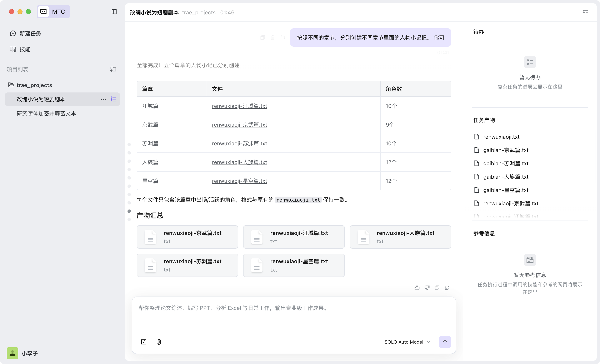Open the 技能 menu item
This screenshot has height=364, width=600.
click(25, 49)
